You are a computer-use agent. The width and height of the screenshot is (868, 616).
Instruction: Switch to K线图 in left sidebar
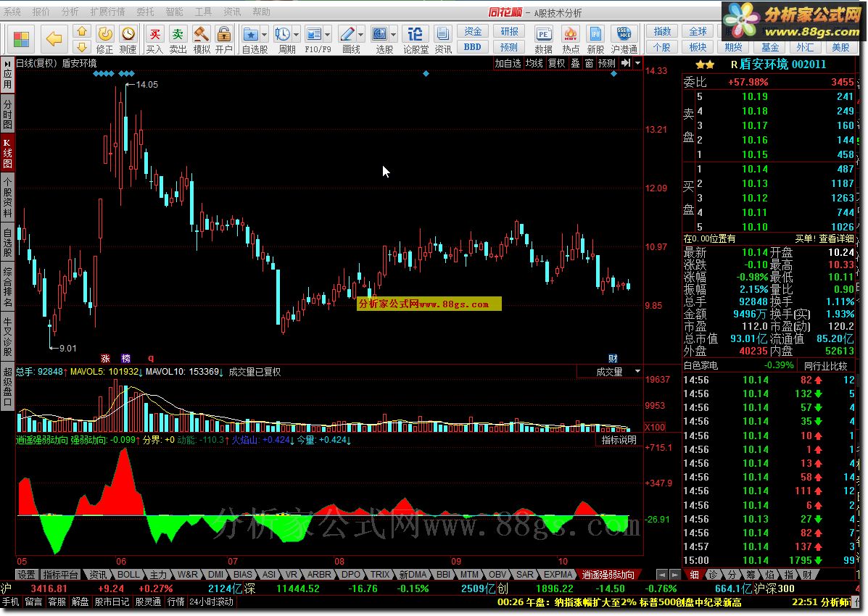(8, 153)
